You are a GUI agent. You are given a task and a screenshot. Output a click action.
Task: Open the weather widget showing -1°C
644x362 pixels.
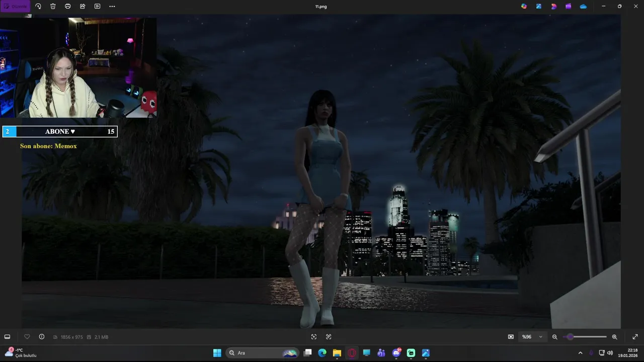(x=21, y=352)
